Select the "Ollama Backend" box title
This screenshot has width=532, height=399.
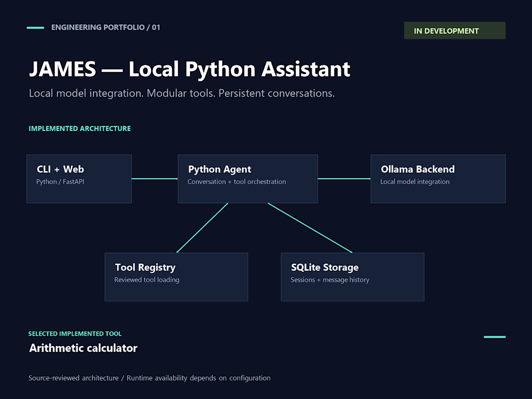tap(418, 169)
